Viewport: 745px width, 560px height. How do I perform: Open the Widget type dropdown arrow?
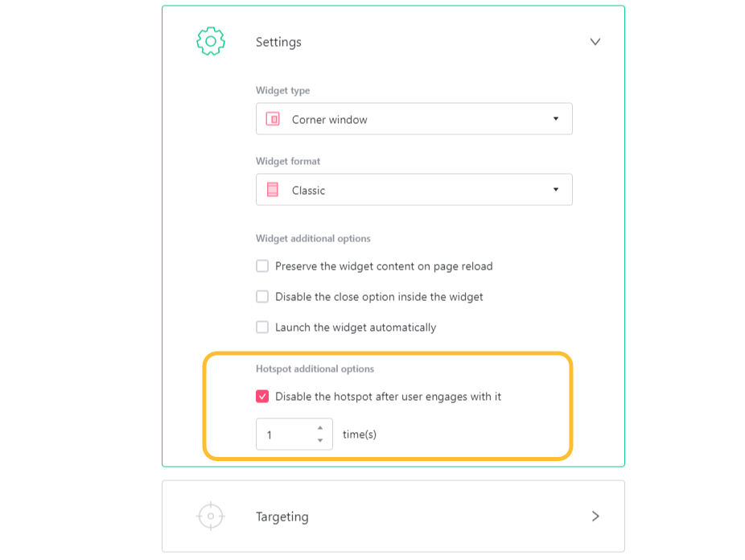[556, 118]
